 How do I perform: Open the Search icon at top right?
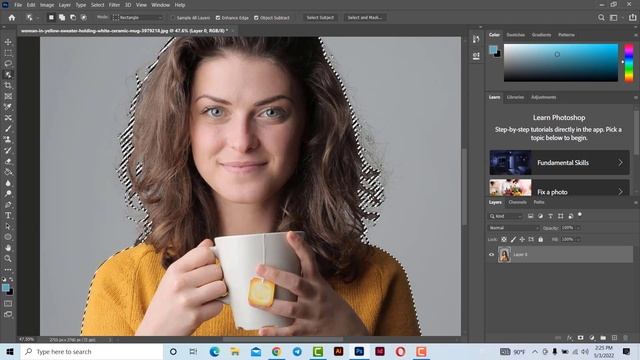[601, 18]
